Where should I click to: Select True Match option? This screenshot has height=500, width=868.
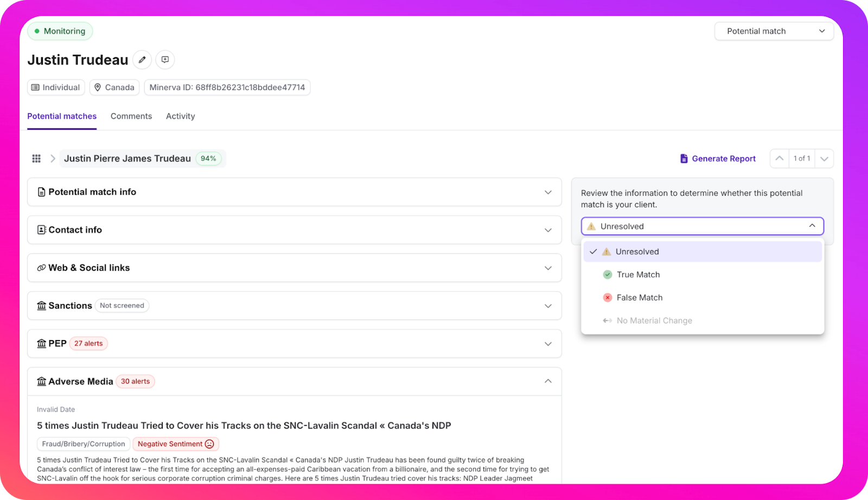(638, 274)
